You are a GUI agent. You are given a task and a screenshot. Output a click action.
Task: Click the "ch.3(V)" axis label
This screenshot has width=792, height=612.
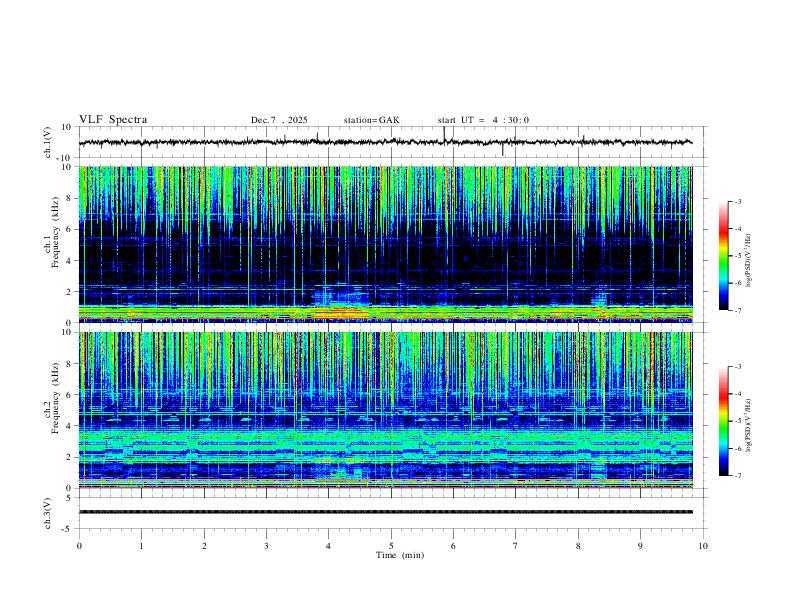(x=48, y=513)
